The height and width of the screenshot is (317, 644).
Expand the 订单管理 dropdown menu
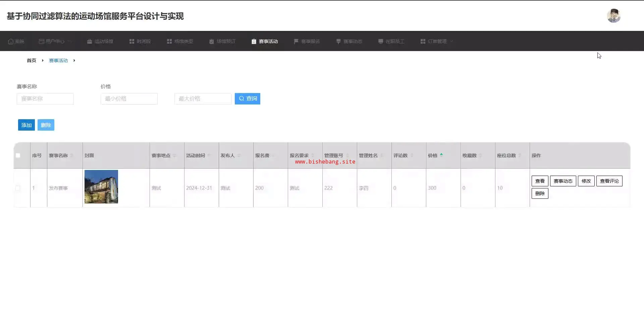pyautogui.click(x=437, y=41)
